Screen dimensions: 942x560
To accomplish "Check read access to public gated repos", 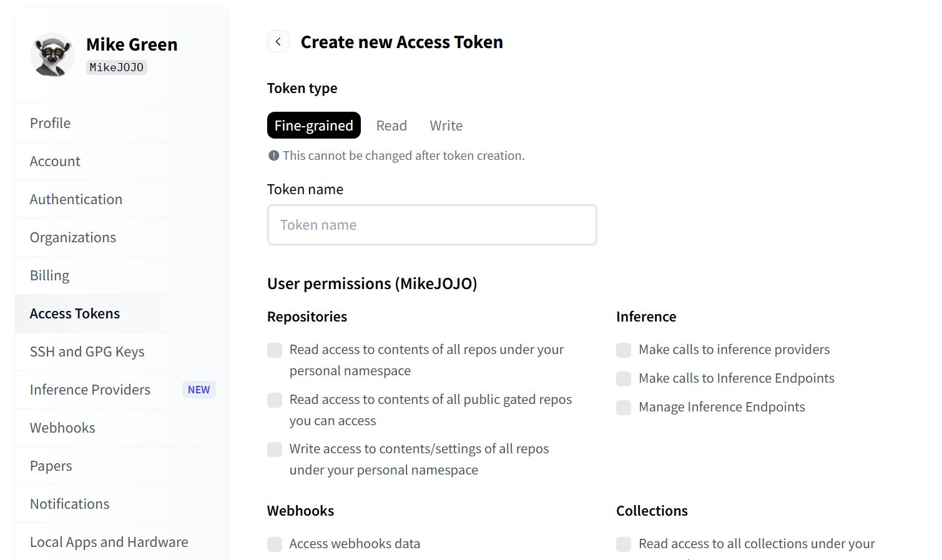I will tap(275, 400).
